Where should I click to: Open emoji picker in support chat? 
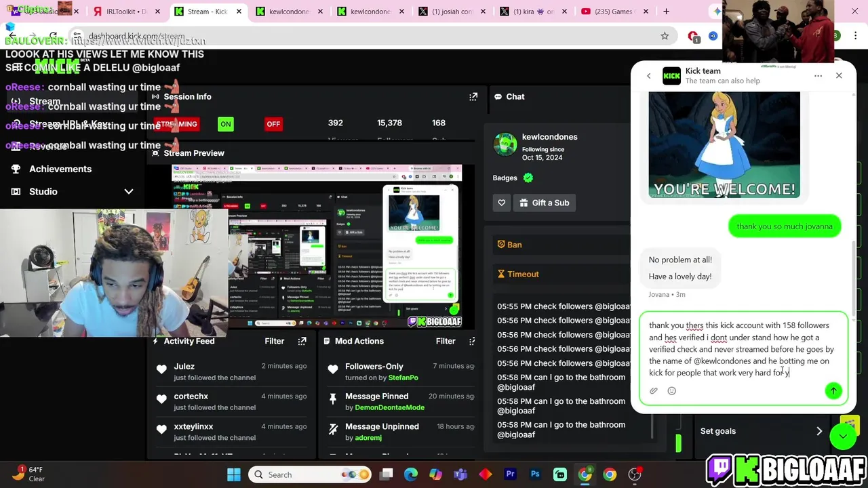click(x=671, y=390)
